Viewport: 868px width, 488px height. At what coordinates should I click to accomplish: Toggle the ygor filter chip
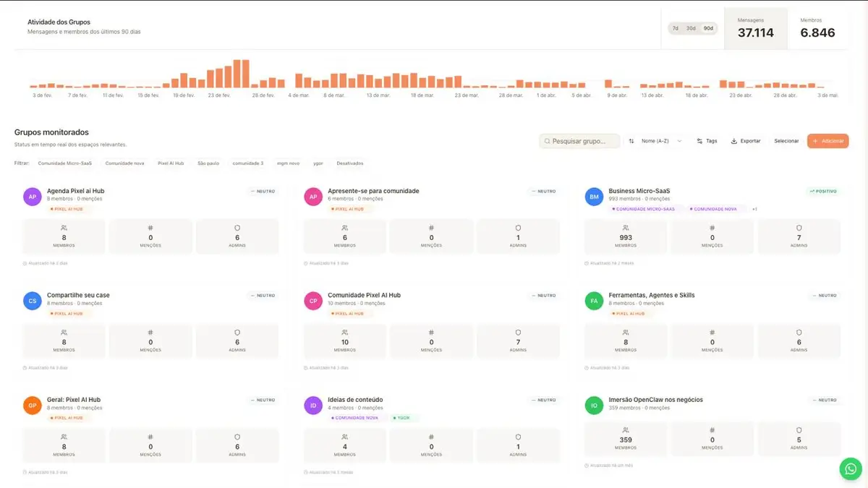pos(318,163)
